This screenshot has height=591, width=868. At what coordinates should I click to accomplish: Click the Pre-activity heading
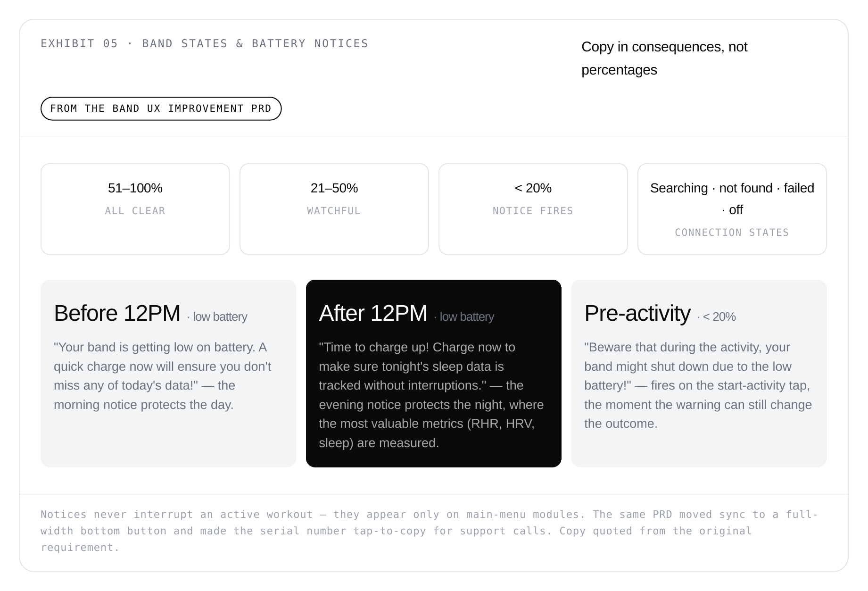[637, 313]
